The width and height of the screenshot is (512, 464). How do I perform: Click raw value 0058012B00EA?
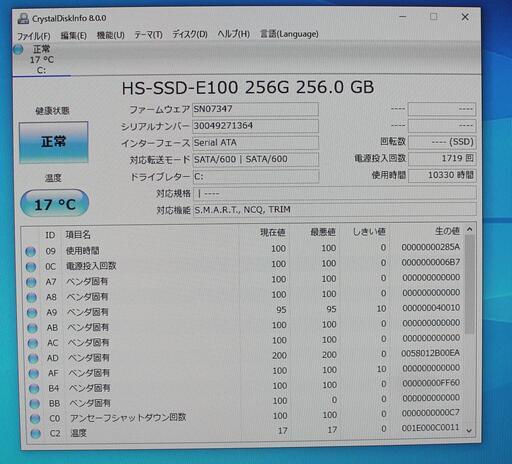[430, 353]
